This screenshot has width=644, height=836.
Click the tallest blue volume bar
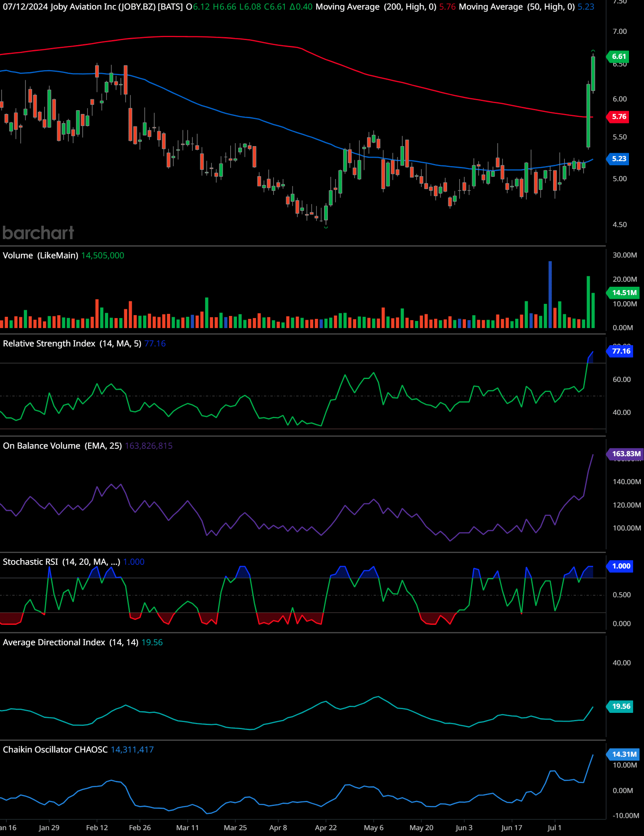pos(550,294)
